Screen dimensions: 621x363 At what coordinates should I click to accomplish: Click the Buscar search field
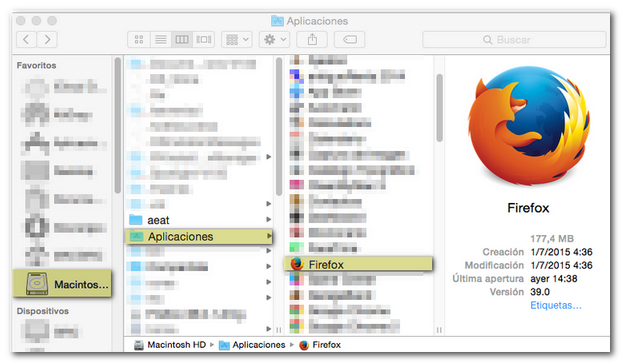coord(514,40)
